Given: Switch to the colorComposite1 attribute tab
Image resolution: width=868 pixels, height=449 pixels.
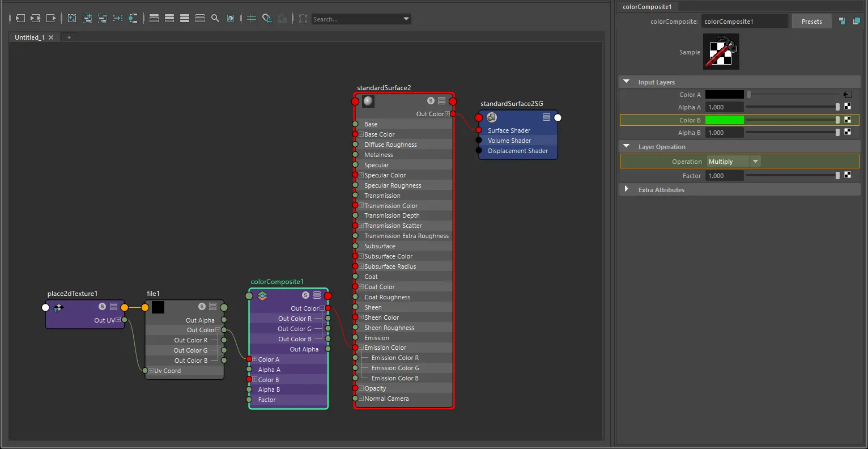Looking at the screenshot, I should pos(647,7).
